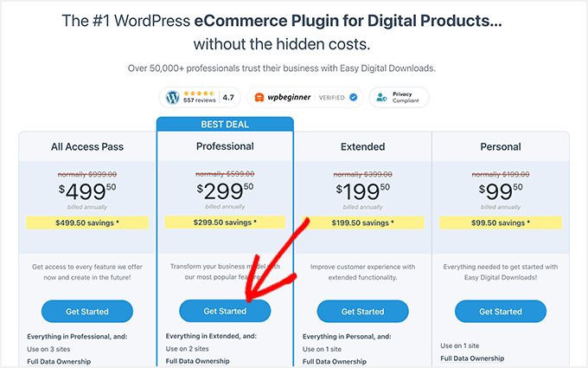The image size is (588, 368).
Task: Select Get Started for Personal plan
Action: [x=501, y=311]
